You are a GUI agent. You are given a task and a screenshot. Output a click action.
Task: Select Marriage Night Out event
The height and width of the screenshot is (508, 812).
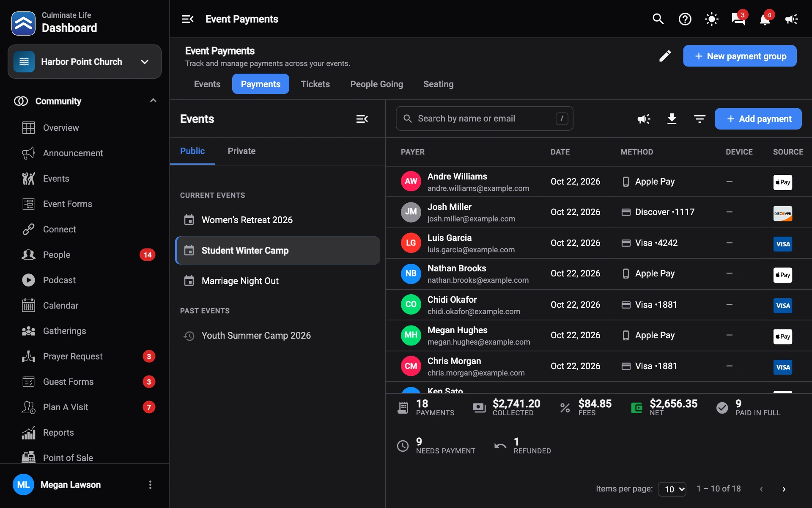(x=277, y=281)
